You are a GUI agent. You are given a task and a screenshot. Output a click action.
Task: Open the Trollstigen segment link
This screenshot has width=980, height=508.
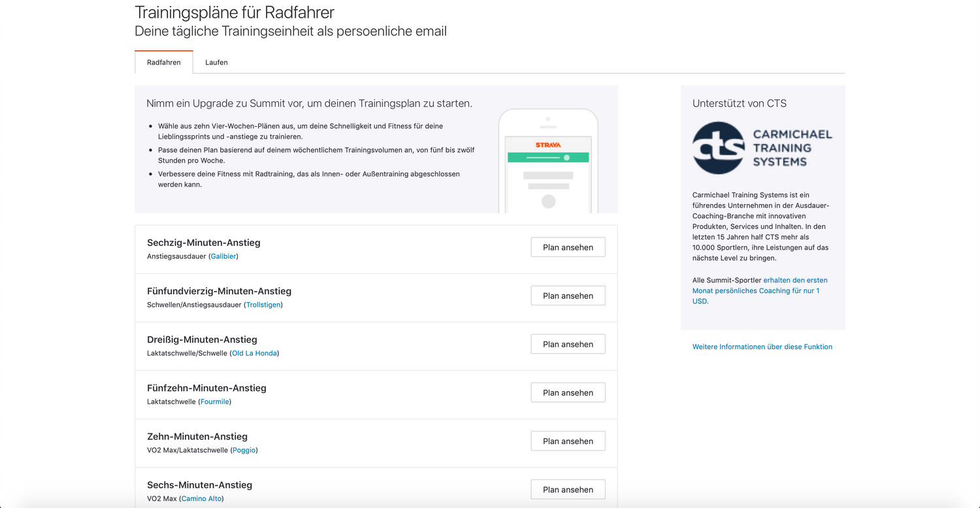pos(263,305)
